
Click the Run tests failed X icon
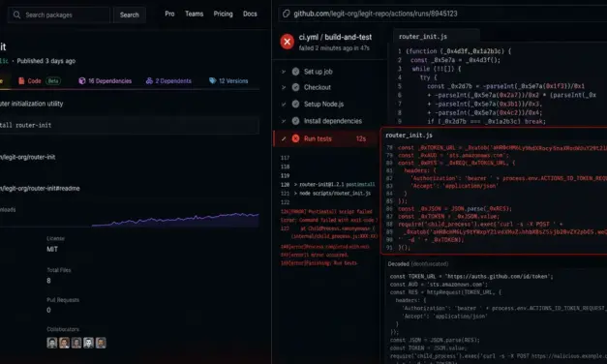point(296,138)
